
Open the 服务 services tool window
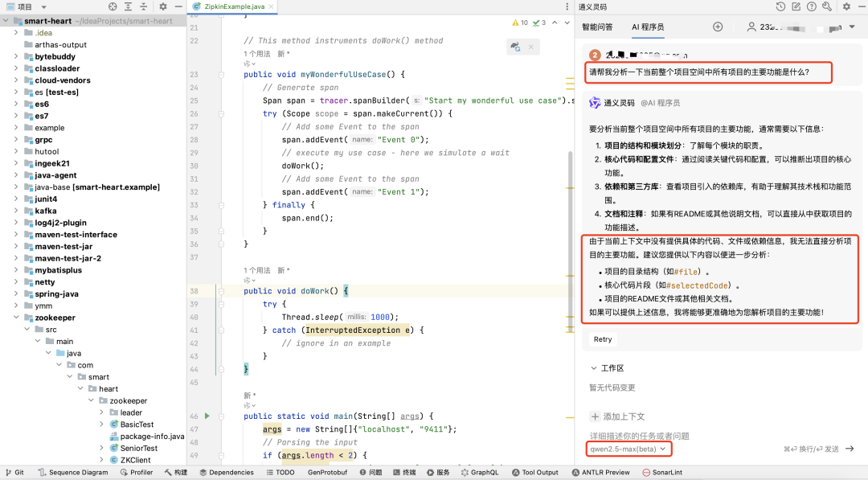pos(439,472)
